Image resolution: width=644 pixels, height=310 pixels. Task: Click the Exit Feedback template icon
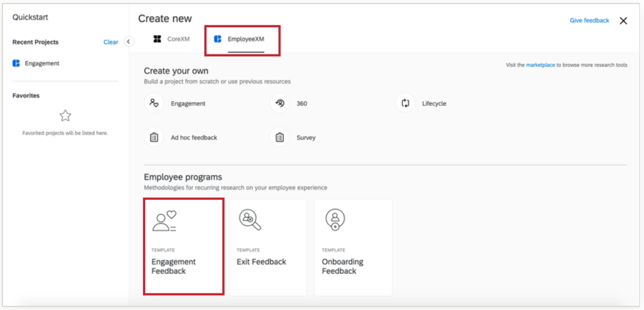[x=250, y=220]
